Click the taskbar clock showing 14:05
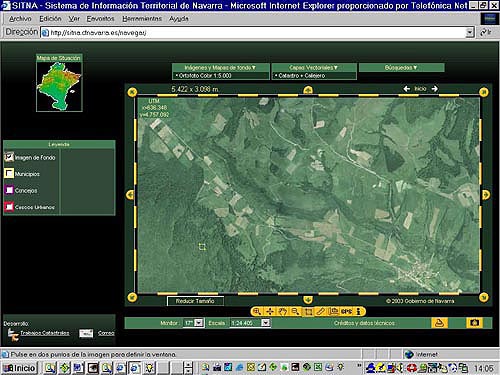This screenshot has width=500, height=375. tap(483, 368)
